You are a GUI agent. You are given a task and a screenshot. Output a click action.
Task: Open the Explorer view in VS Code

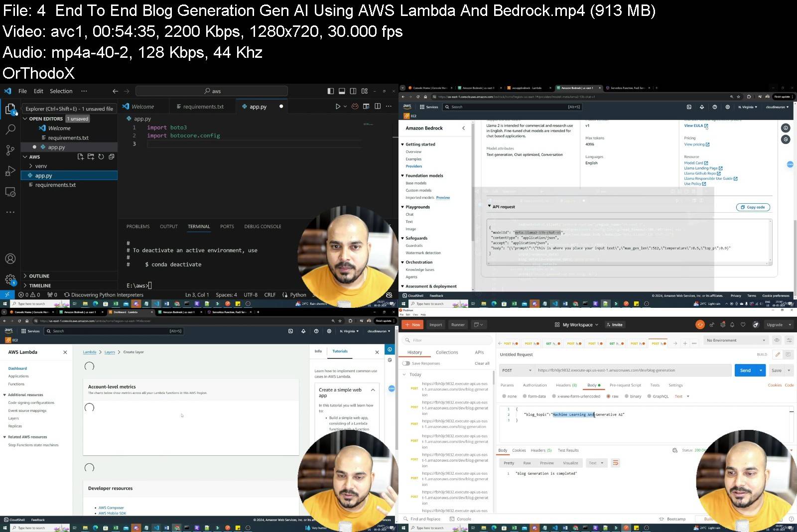10,109
